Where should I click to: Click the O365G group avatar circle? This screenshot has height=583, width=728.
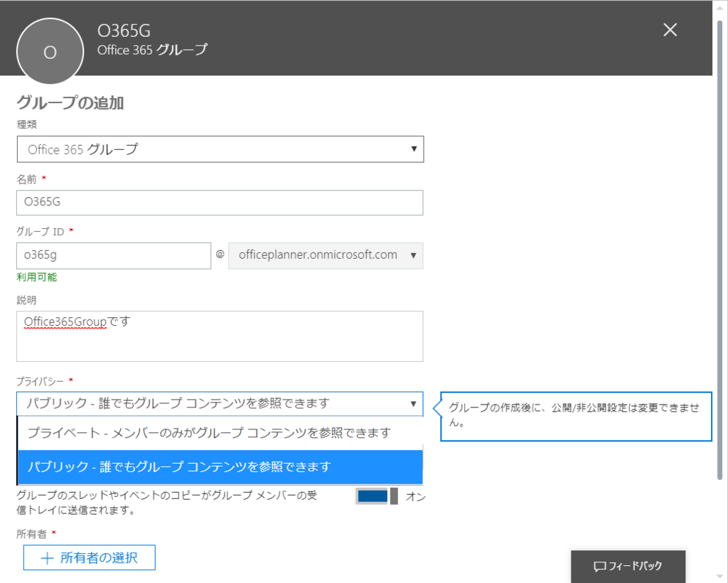click(x=50, y=51)
